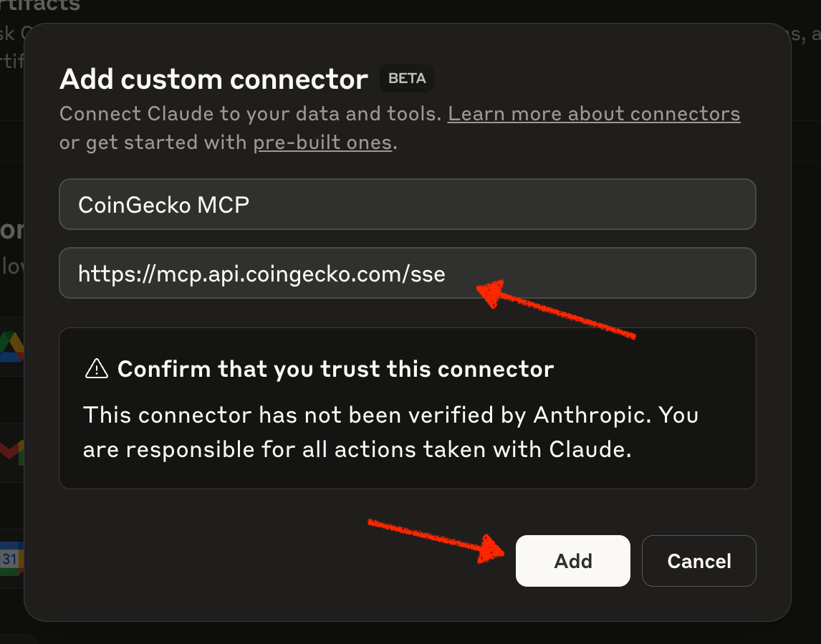821x644 pixels.
Task: Click Confirm that you trust this connector
Action: pos(335,369)
